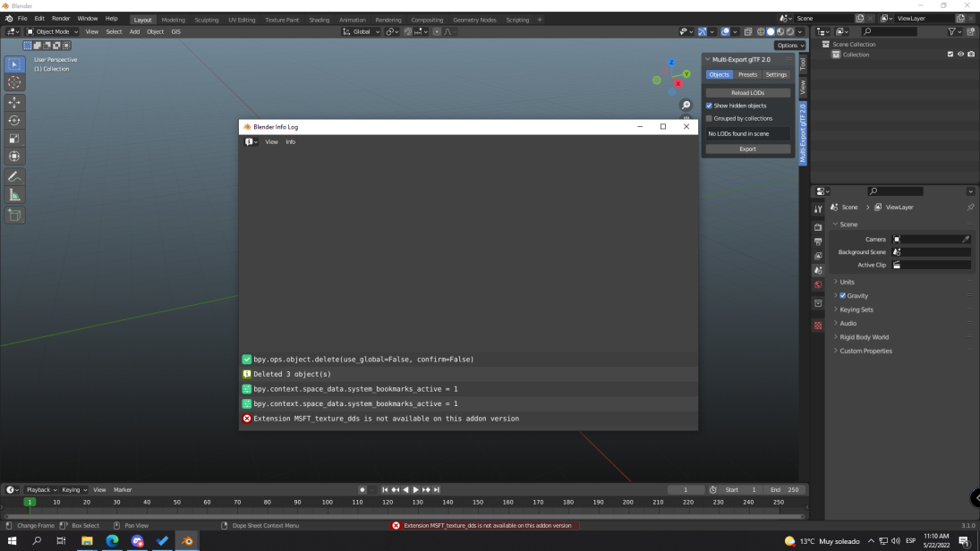This screenshot has width=980, height=551.
Task: Select the Scale tool
Action: pyautogui.click(x=14, y=138)
